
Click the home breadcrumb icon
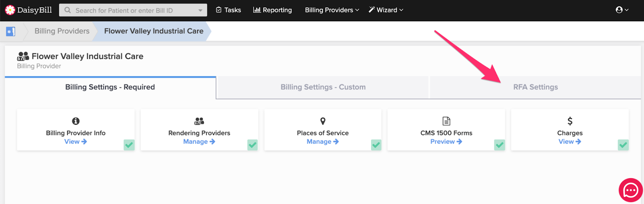11,31
